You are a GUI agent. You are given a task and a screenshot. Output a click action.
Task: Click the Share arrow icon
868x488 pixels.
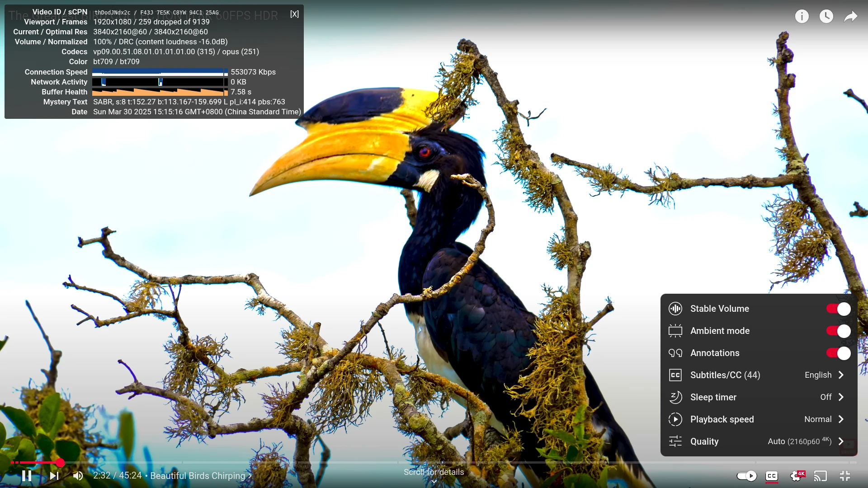tap(851, 17)
